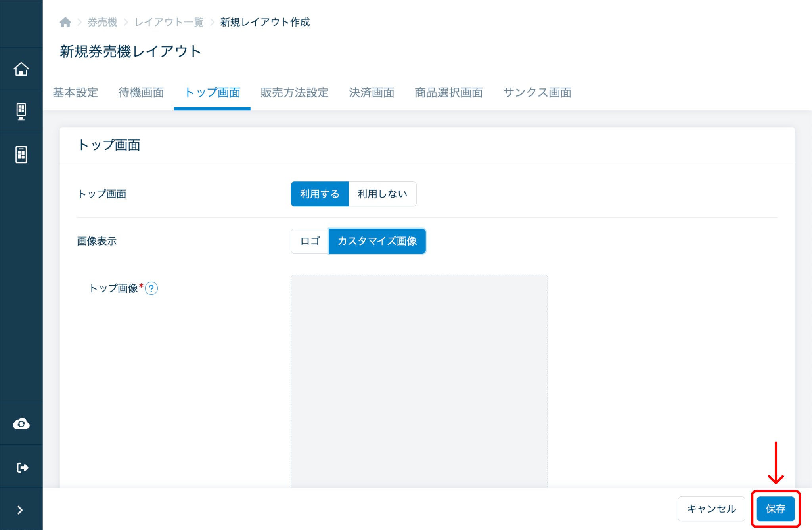This screenshot has width=812, height=530.
Task: Click the logout icon in sidebar
Action: tap(21, 467)
